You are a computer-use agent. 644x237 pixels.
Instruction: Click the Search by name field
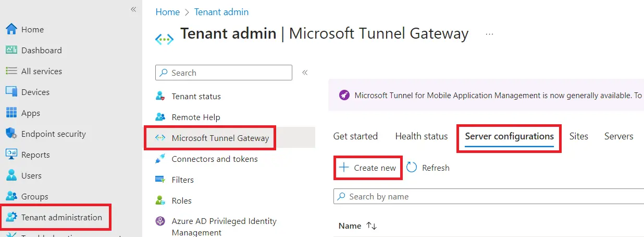[x=490, y=196]
